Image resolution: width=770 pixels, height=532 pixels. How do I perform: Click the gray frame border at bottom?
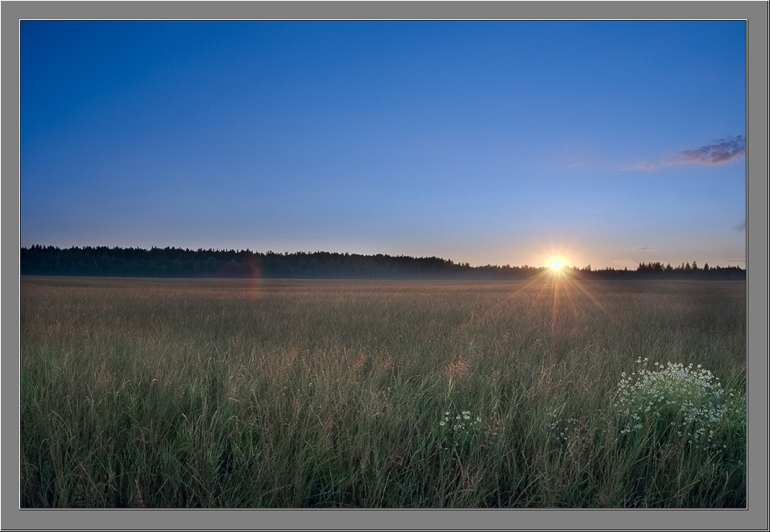(x=385, y=519)
